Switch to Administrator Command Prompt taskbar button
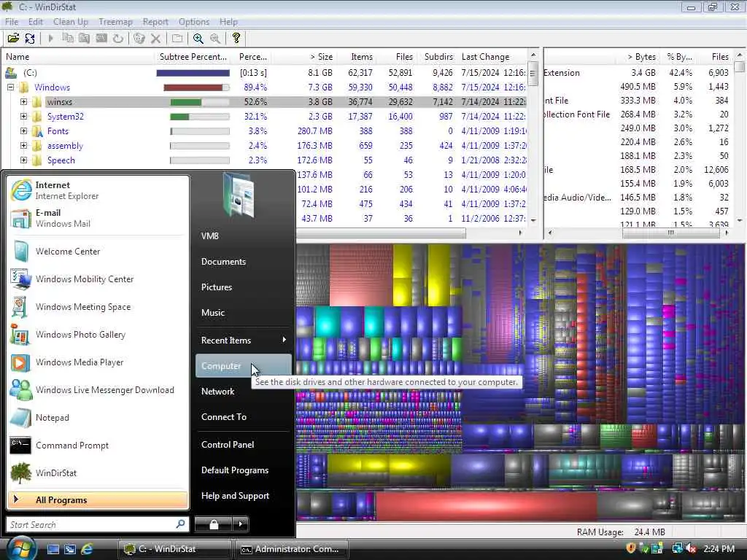 click(292, 549)
